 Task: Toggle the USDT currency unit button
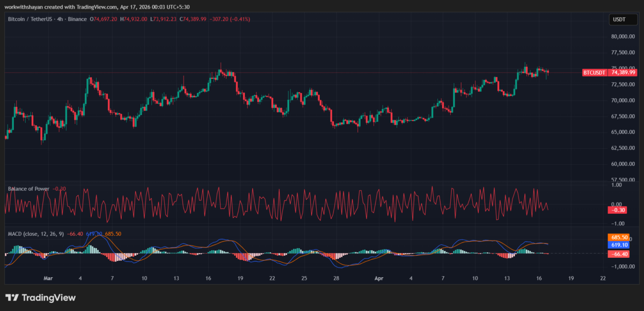pos(620,19)
